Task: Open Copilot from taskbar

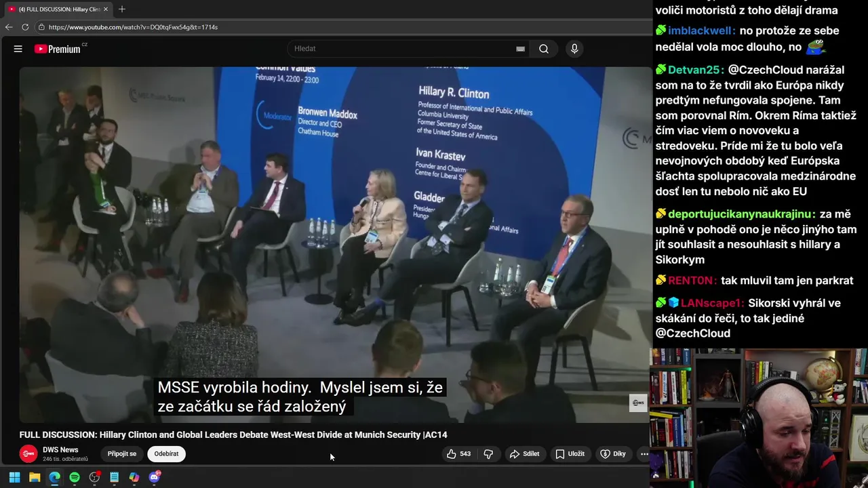Action: (134, 477)
